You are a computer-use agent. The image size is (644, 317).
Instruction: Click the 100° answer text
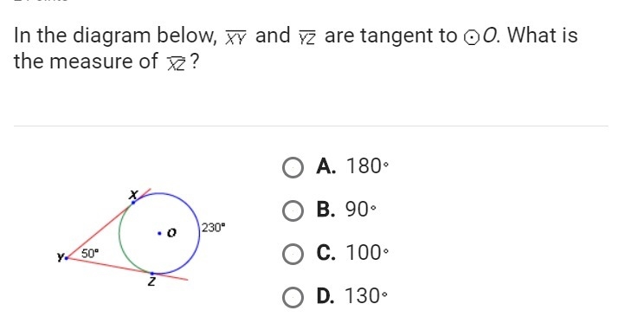click(x=367, y=253)
